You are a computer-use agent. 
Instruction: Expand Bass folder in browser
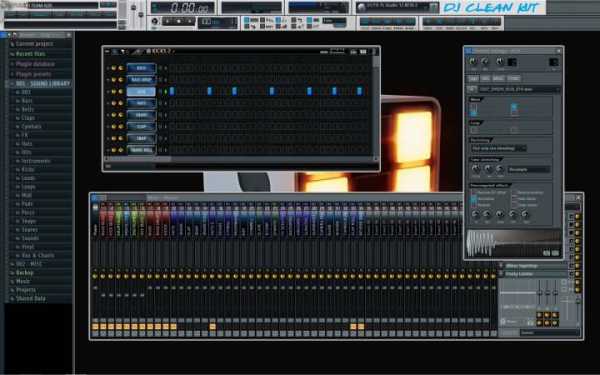coord(27,101)
